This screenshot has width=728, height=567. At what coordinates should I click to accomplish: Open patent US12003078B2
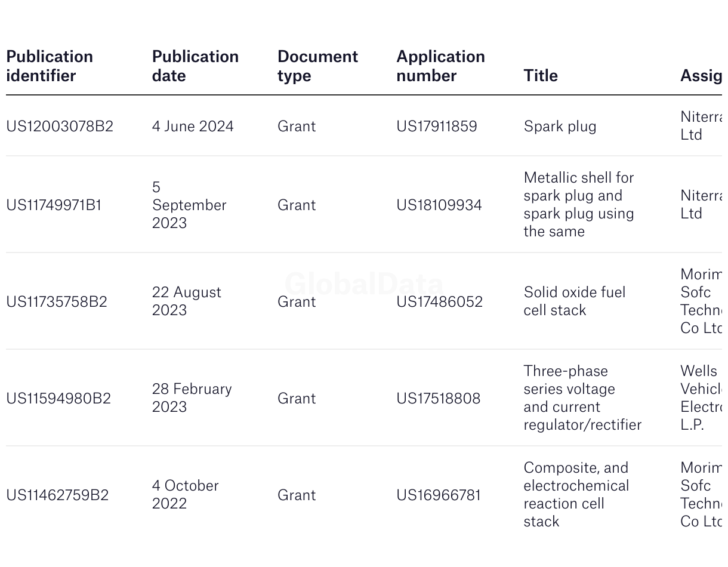click(60, 127)
